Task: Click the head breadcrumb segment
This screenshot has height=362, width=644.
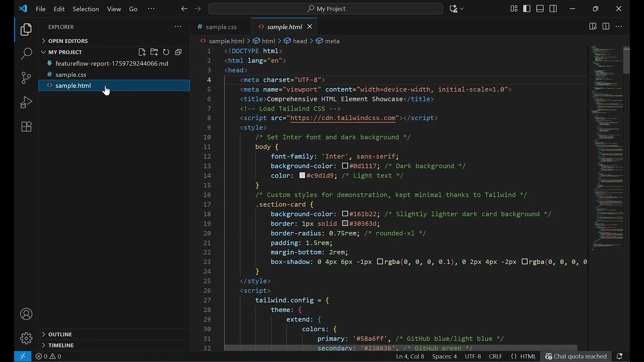Action: (295, 41)
